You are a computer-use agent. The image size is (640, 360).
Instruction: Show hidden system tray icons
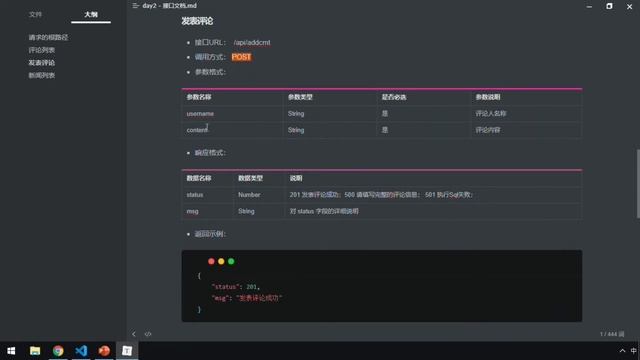pyautogui.click(x=622, y=351)
